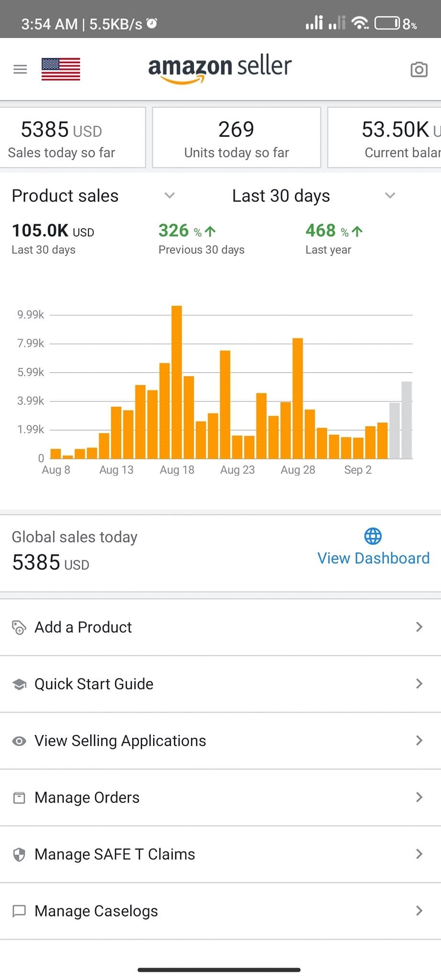Select the tallest orange bar near Aug 18

[x=176, y=382]
